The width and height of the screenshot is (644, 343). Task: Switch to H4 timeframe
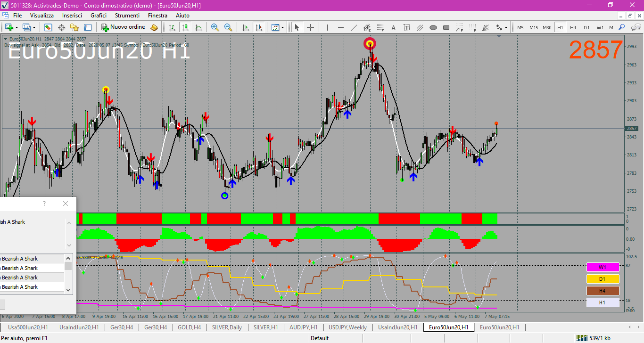(x=573, y=27)
